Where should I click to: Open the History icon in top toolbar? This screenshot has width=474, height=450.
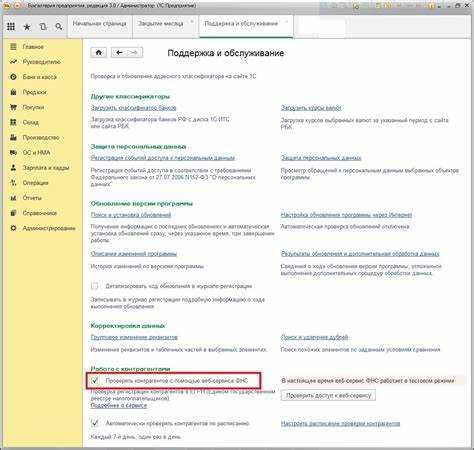click(x=43, y=27)
